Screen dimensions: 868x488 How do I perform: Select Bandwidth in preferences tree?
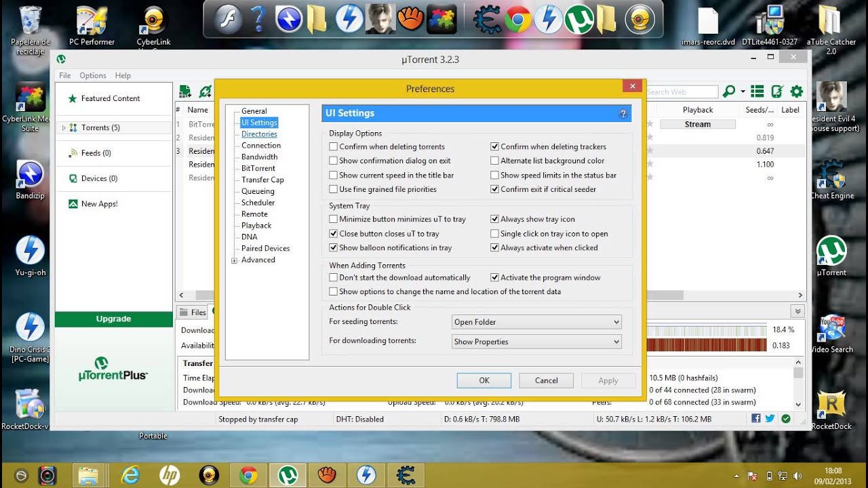click(259, 157)
